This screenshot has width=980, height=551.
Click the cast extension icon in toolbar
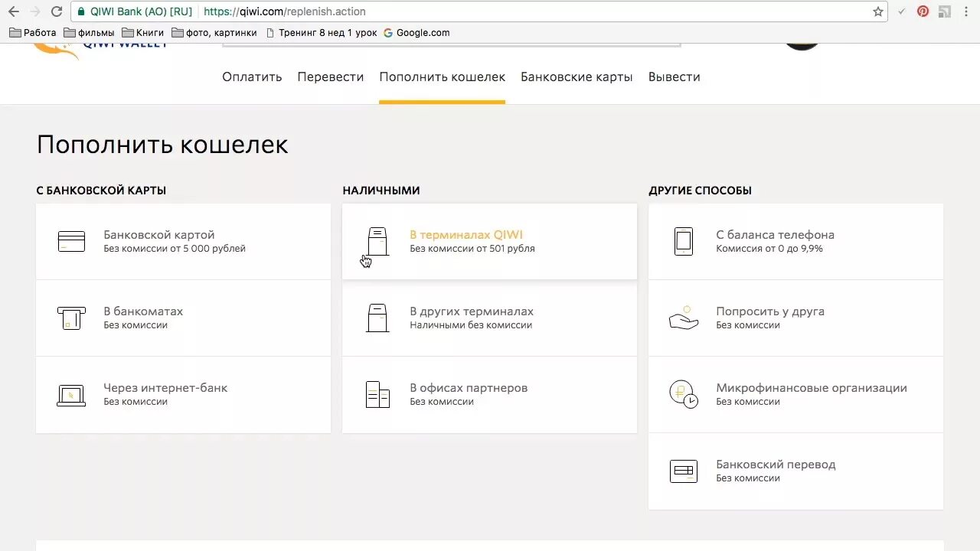tap(945, 11)
